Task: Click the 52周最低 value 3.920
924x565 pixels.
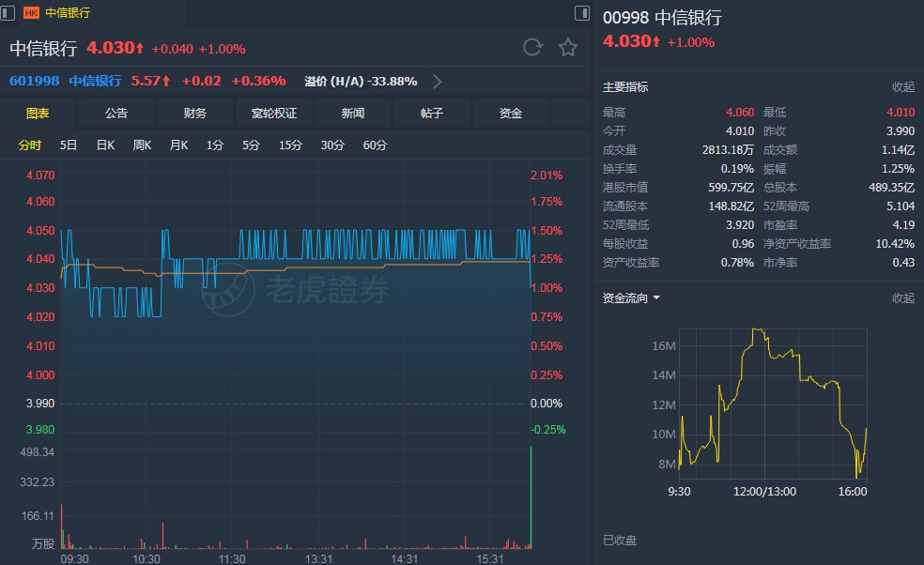Action: (740, 225)
